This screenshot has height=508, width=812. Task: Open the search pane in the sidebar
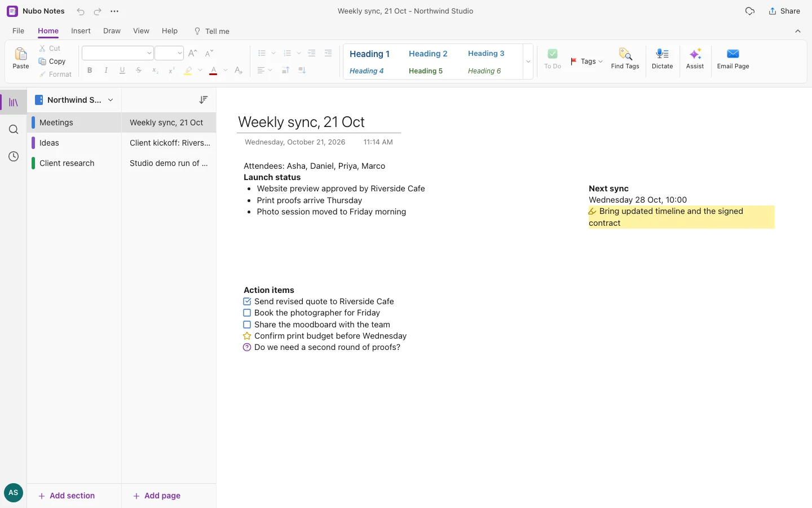coord(14,130)
